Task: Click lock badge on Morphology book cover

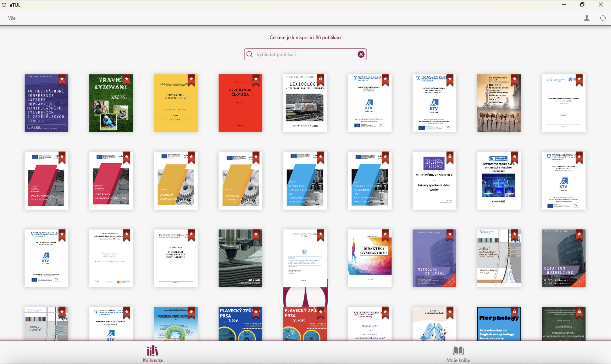Action: pos(514,312)
